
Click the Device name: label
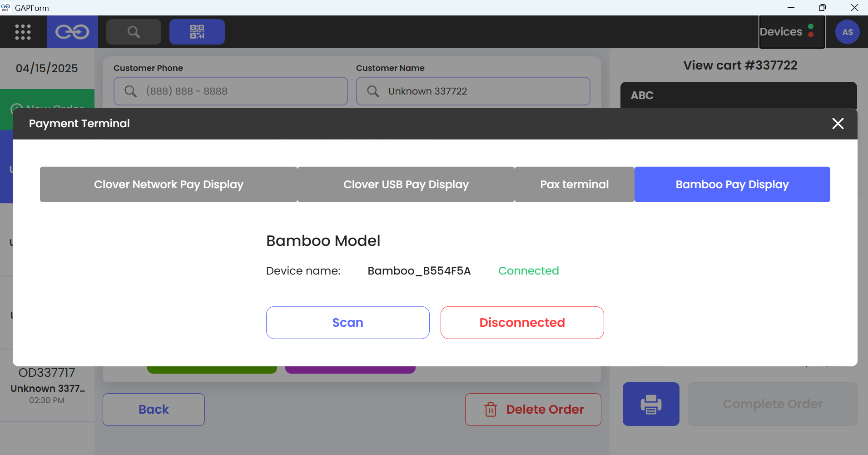coord(303,271)
